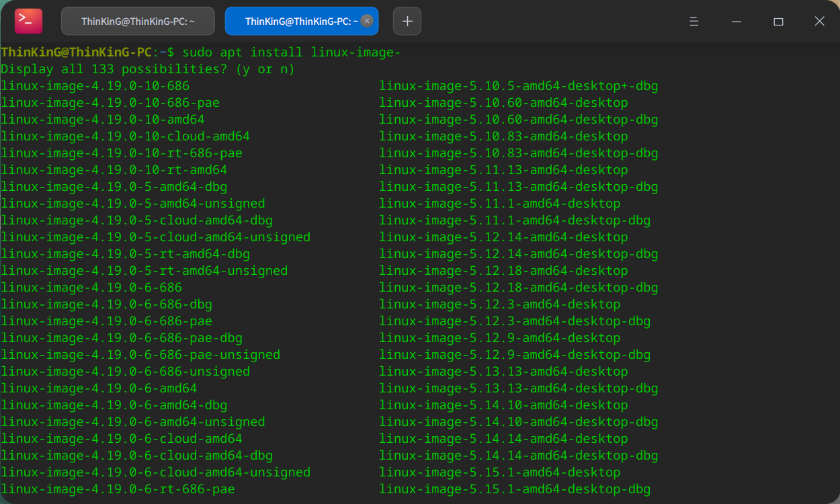Close the active terminal tab
This screenshot has width=840, height=504.
[366, 21]
